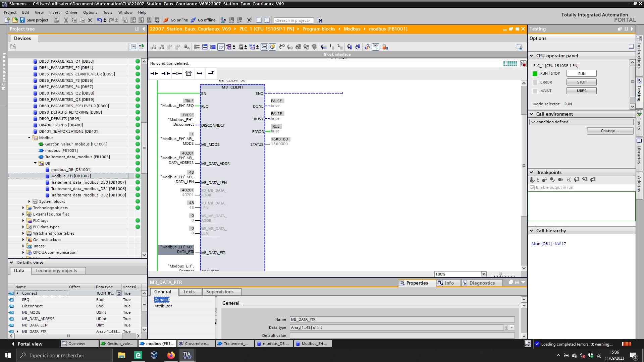
Task: Toggle Enable output in run checkbox
Action: click(532, 188)
